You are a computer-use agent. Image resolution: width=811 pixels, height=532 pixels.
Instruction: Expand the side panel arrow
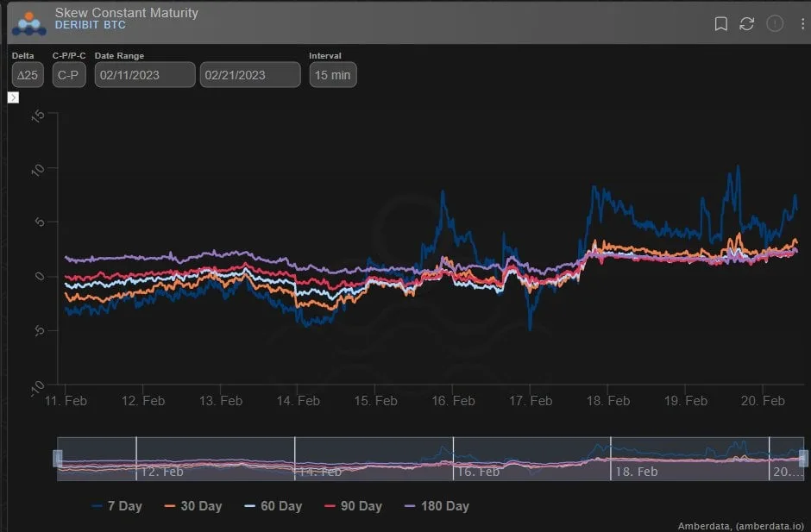(14, 97)
